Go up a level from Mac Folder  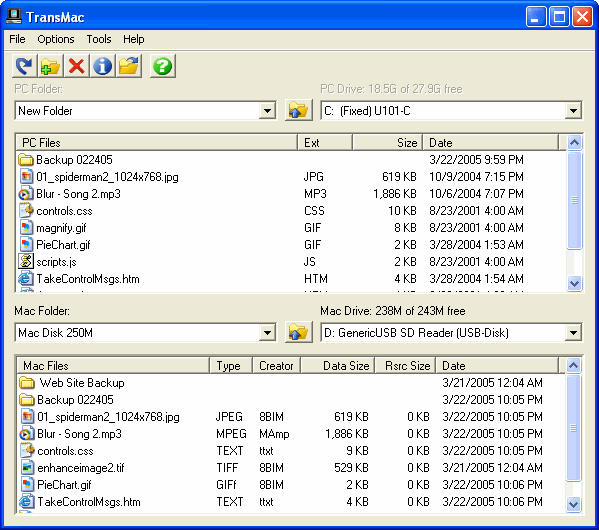pos(299,332)
